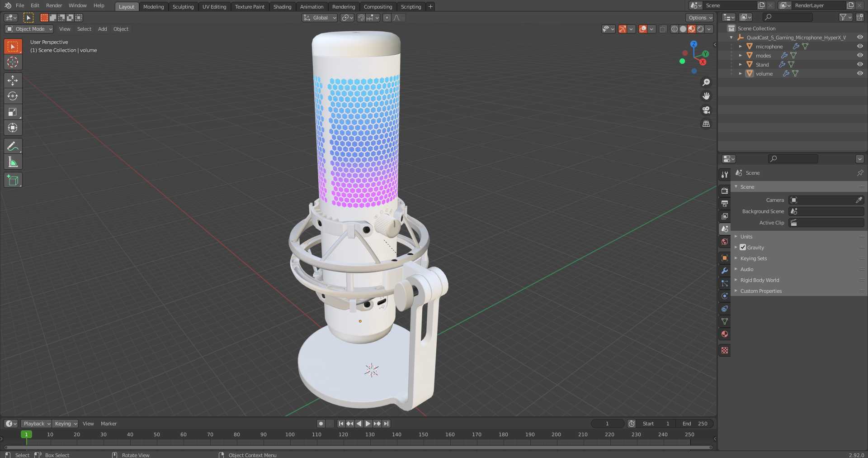Image resolution: width=868 pixels, height=458 pixels.
Task: Open the Output properties tab
Action: [725, 204]
